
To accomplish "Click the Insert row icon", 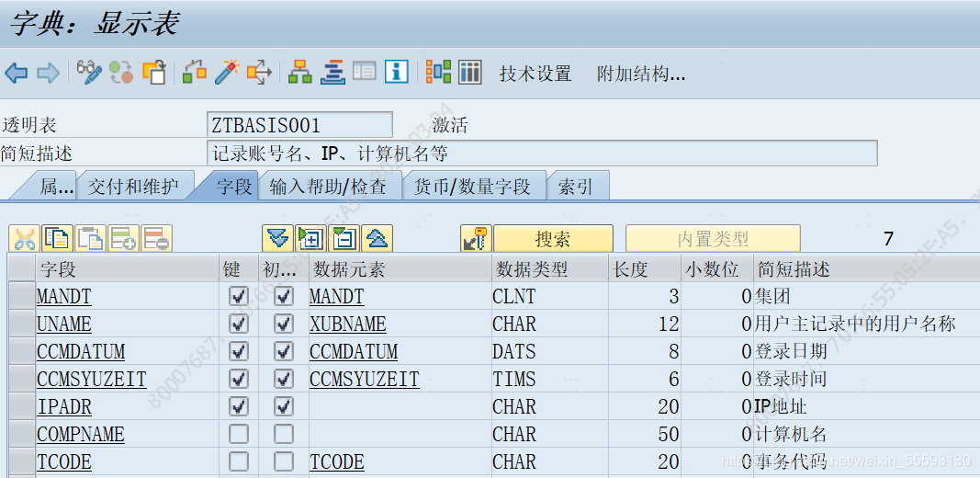I will pyautogui.click(x=124, y=238).
